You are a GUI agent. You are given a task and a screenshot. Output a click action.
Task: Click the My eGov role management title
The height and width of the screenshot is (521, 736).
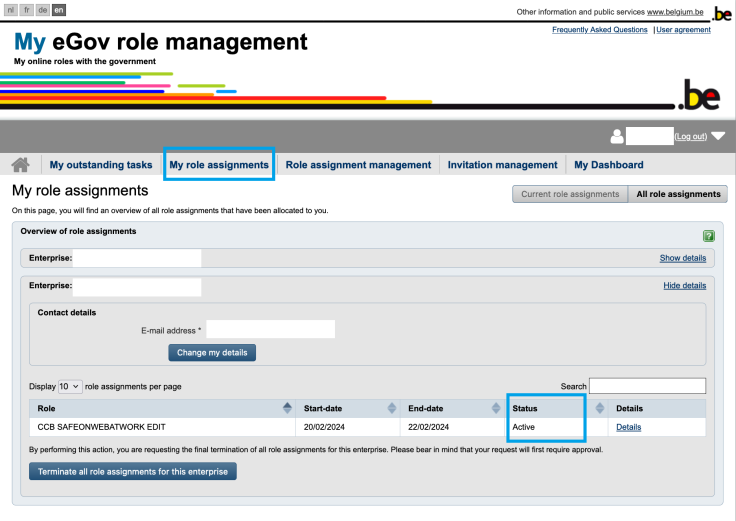click(x=161, y=42)
